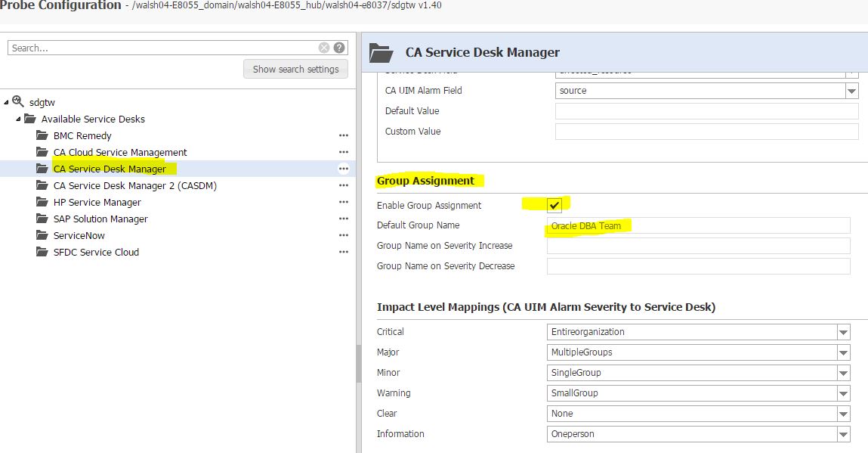Open options menu for ServiceNow

(344, 235)
